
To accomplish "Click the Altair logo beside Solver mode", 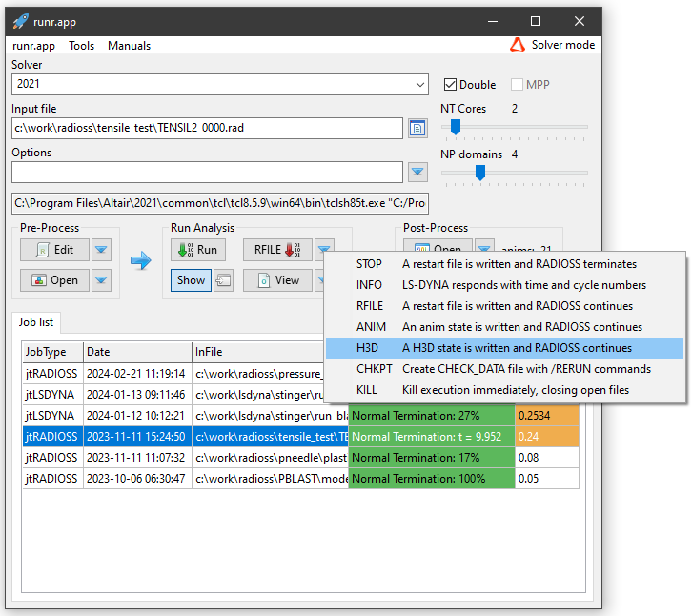I will point(518,45).
